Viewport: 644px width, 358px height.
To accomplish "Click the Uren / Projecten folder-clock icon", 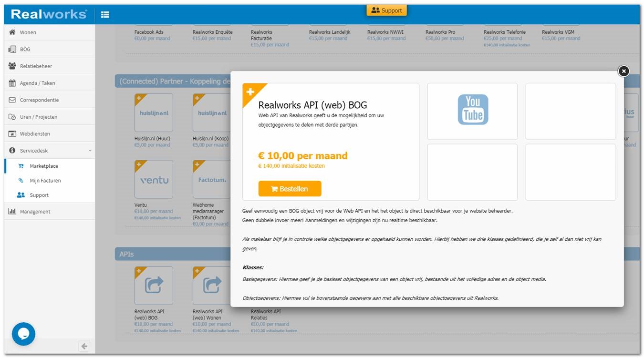I will pos(12,117).
